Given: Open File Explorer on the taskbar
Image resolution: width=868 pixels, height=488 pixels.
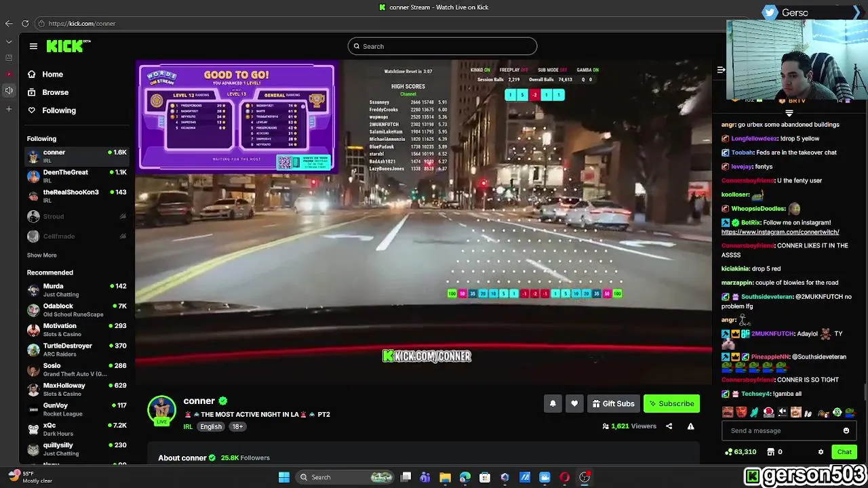Looking at the screenshot, I should coord(445,477).
